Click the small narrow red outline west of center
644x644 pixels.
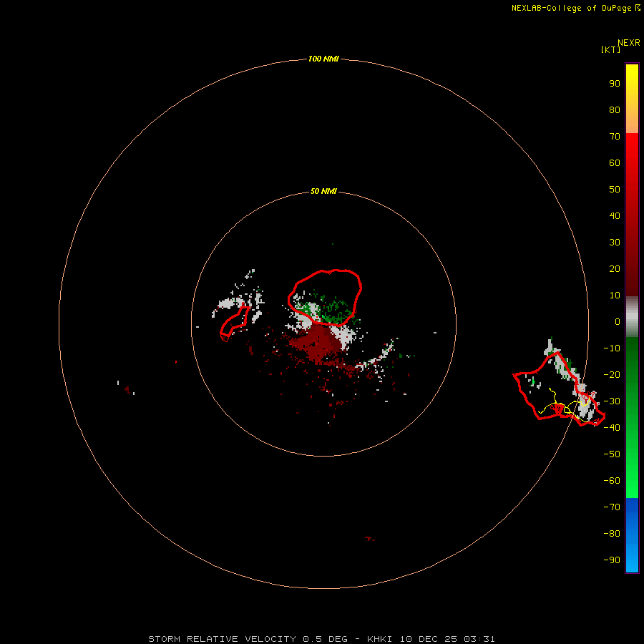[235, 323]
